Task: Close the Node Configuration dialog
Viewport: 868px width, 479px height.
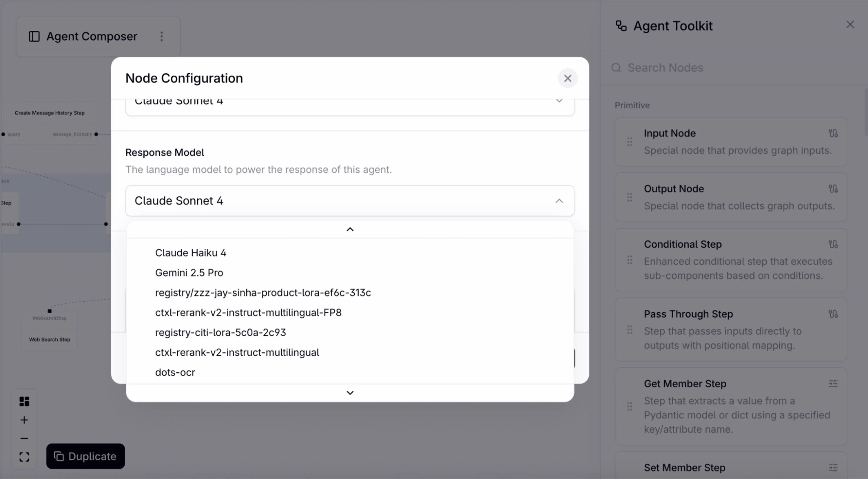Action: [x=568, y=79]
